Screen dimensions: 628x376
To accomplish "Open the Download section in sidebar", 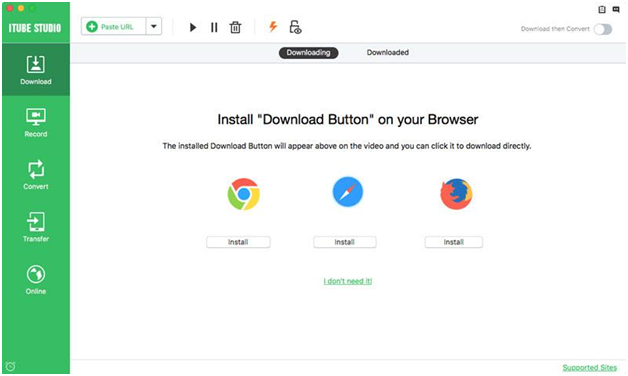I will 36,70.
